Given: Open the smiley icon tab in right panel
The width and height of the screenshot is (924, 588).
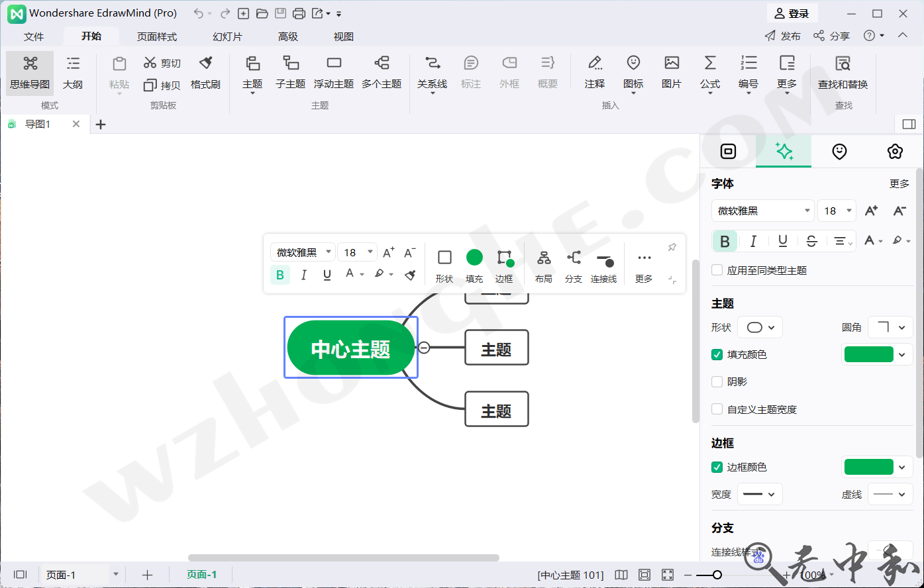Looking at the screenshot, I should 839,152.
